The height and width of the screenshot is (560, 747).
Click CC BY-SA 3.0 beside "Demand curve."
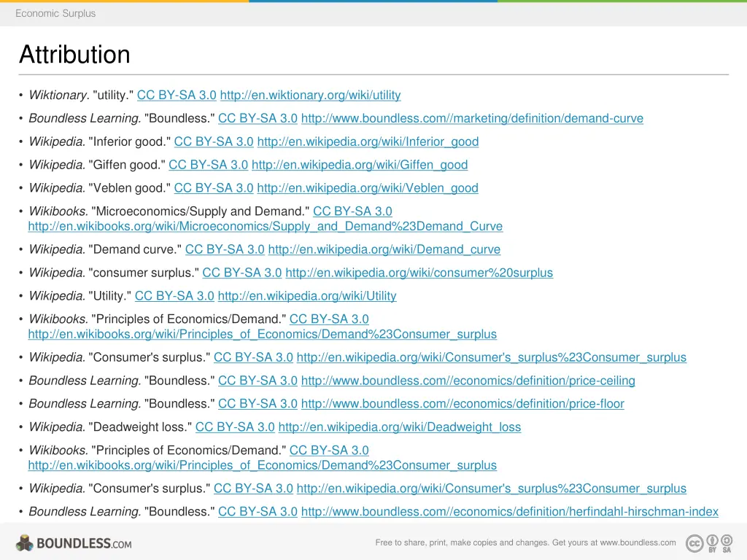(225, 249)
